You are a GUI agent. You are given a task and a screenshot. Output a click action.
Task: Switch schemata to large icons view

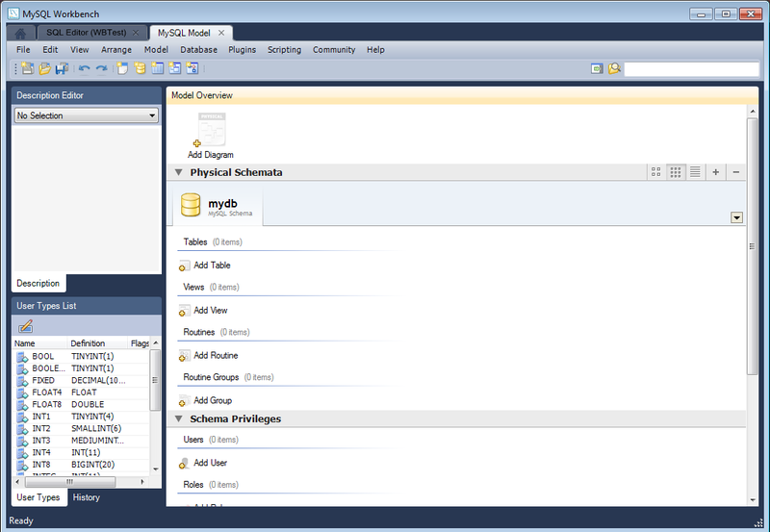point(655,172)
